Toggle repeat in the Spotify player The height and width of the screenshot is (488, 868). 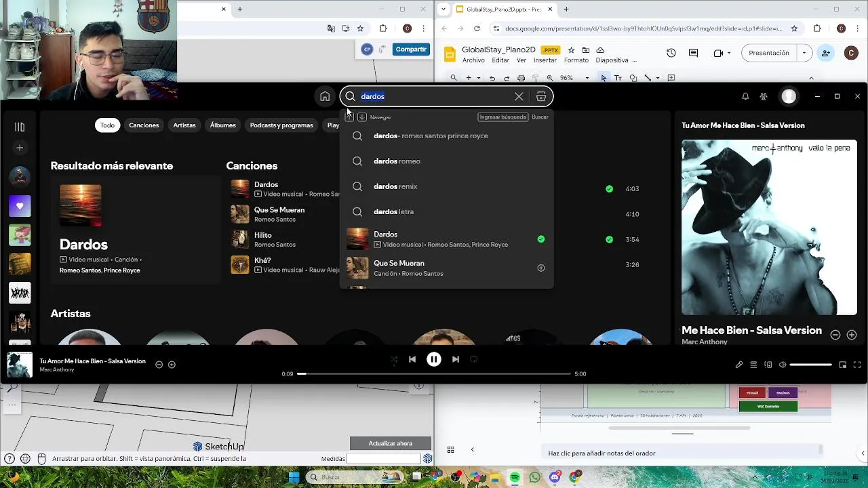pos(474,359)
